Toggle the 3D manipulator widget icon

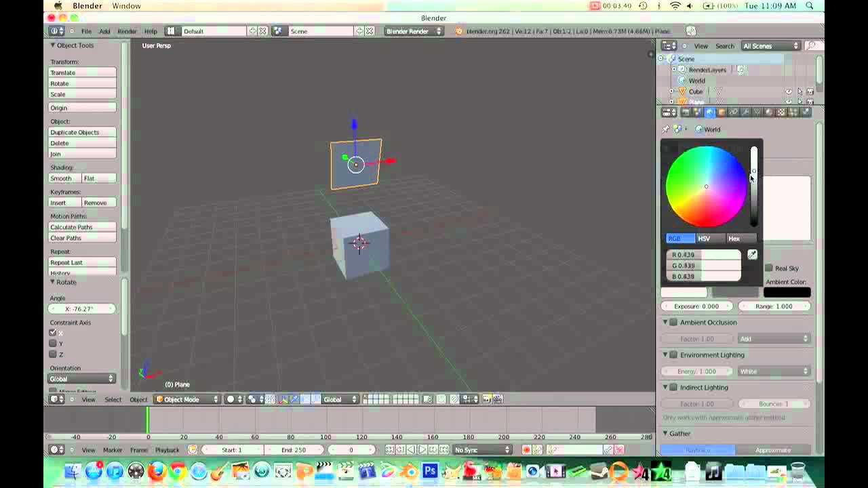pyautogui.click(x=283, y=399)
